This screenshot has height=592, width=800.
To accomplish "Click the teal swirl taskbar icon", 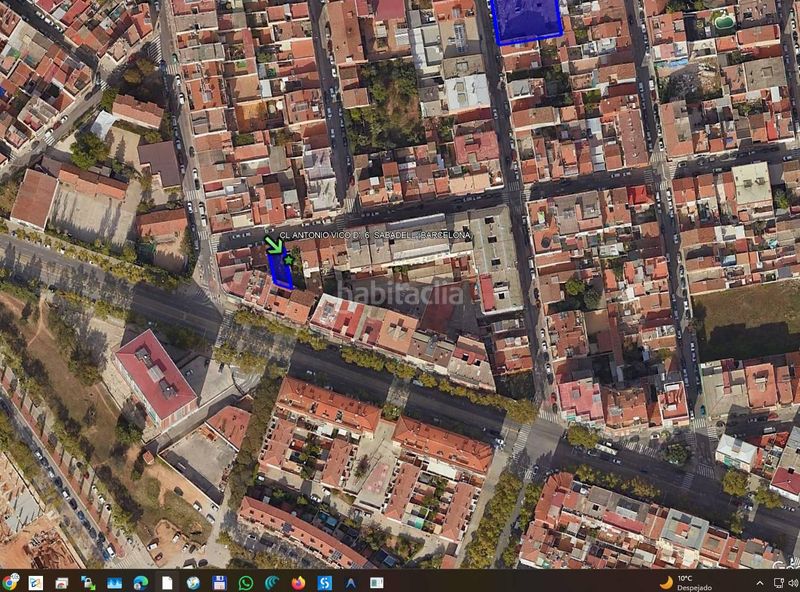I will 272,582.
